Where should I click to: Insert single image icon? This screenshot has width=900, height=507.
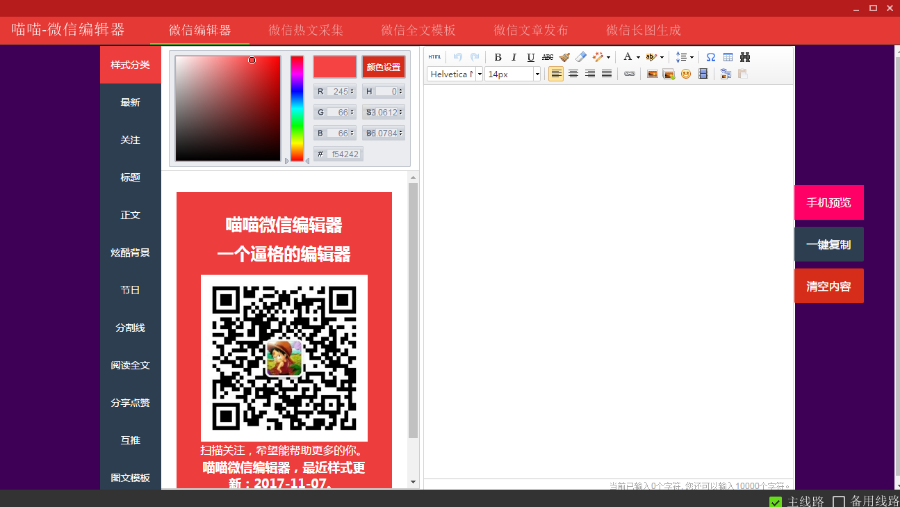(x=652, y=74)
